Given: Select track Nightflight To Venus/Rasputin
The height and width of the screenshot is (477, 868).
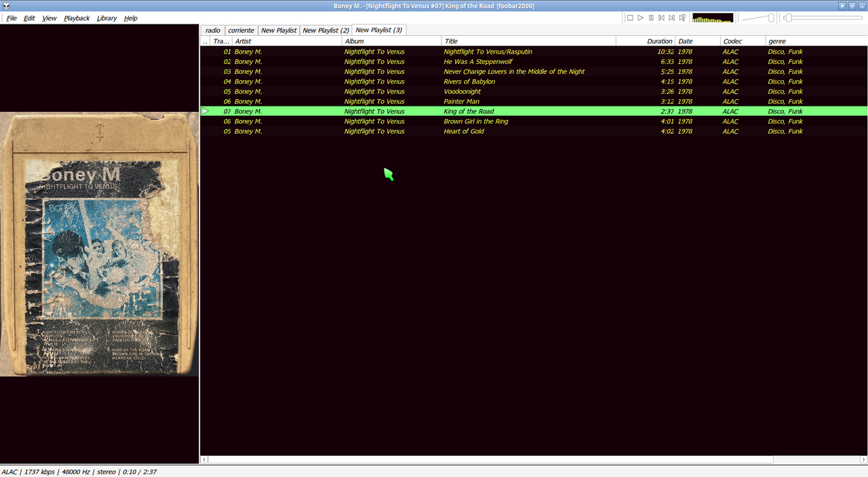Looking at the screenshot, I should [534, 52].
